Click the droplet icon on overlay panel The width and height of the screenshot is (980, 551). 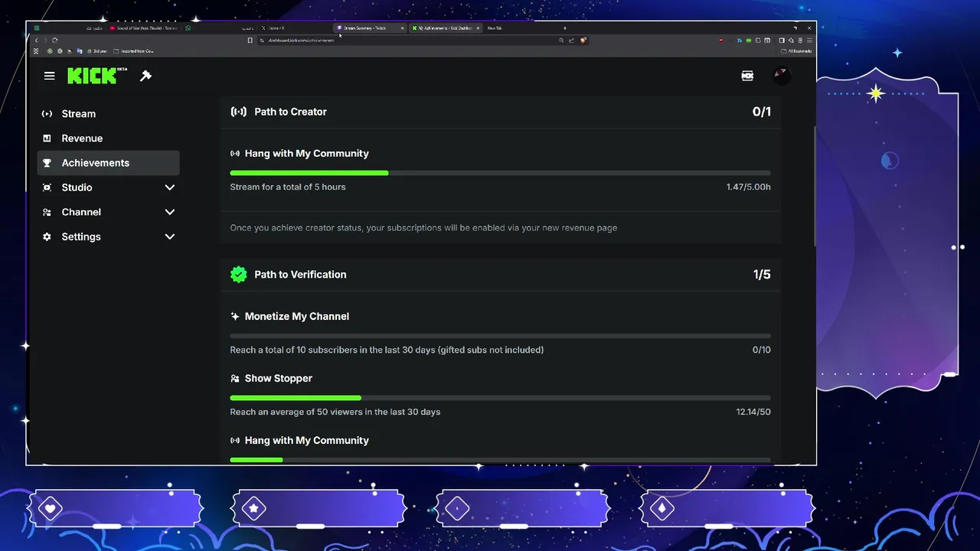(x=661, y=508)
